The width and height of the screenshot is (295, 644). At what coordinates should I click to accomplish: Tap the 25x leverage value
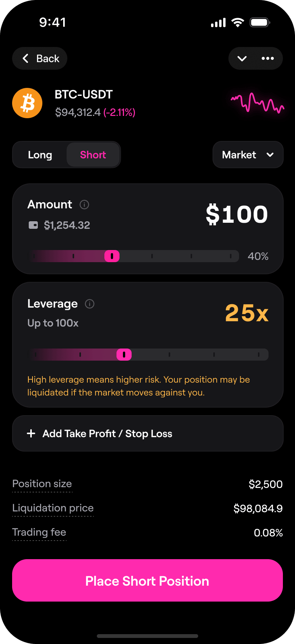pyautogui.click(x=247, y=313)
